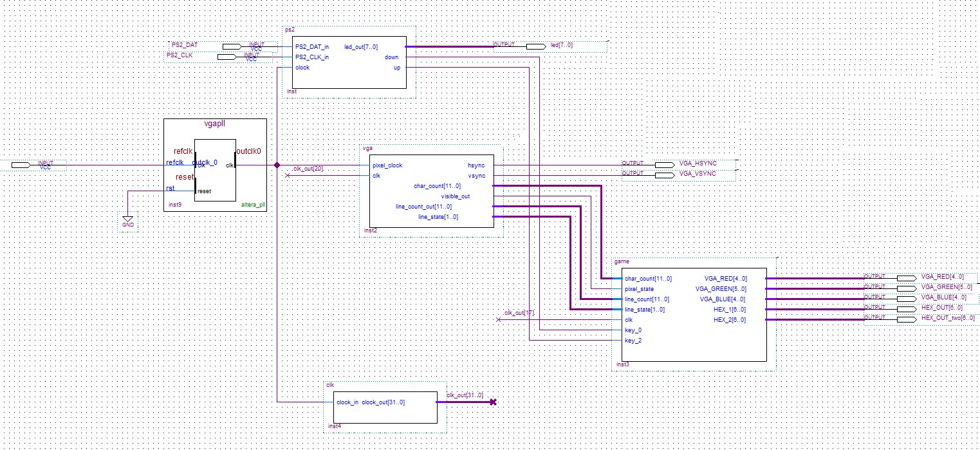Select the game block title
980x450 pixels.
tap(622, 262)
